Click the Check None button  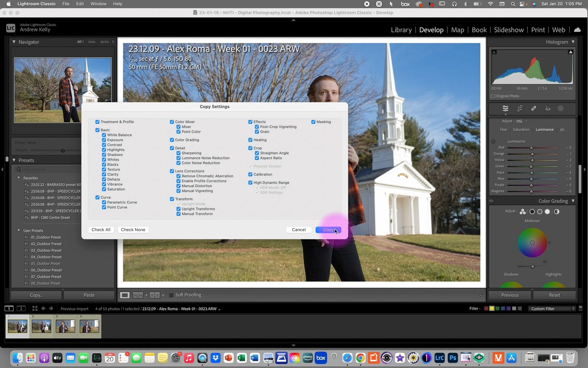(x=133, y=230)
